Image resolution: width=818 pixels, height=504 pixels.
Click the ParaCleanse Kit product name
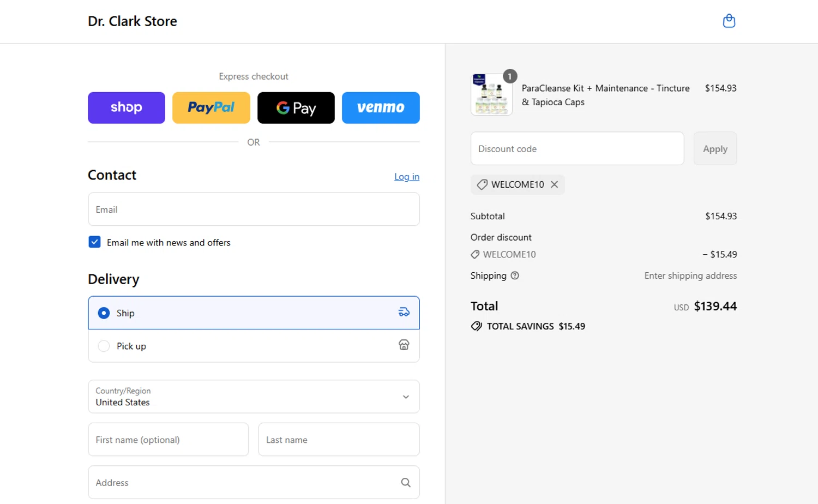(x=605, y=95)
